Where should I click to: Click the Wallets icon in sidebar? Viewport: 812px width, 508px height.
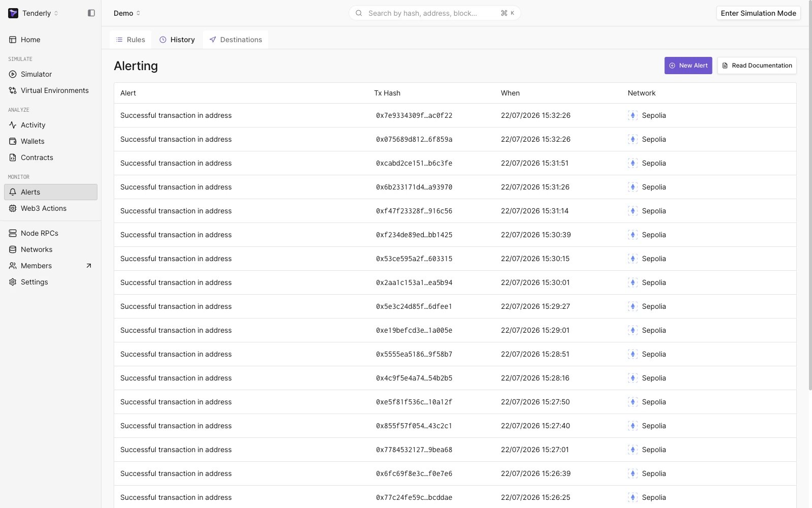(x=13, y=141)
